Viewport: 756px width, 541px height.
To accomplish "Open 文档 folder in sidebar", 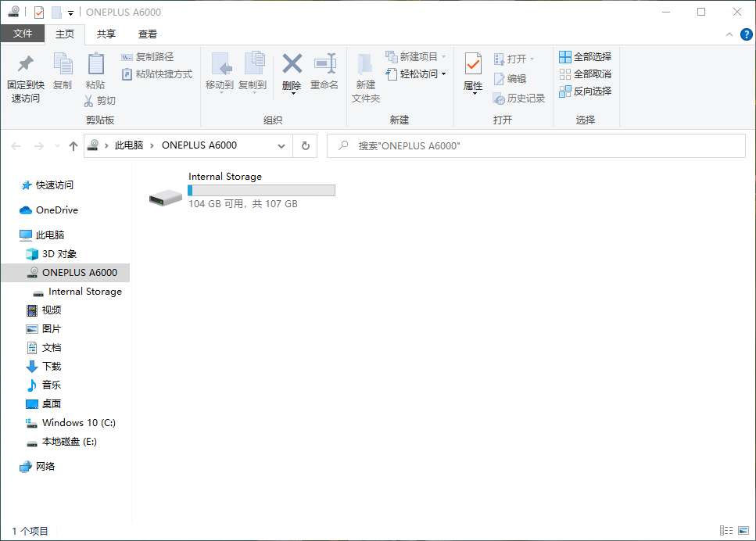I will (44, 348).
